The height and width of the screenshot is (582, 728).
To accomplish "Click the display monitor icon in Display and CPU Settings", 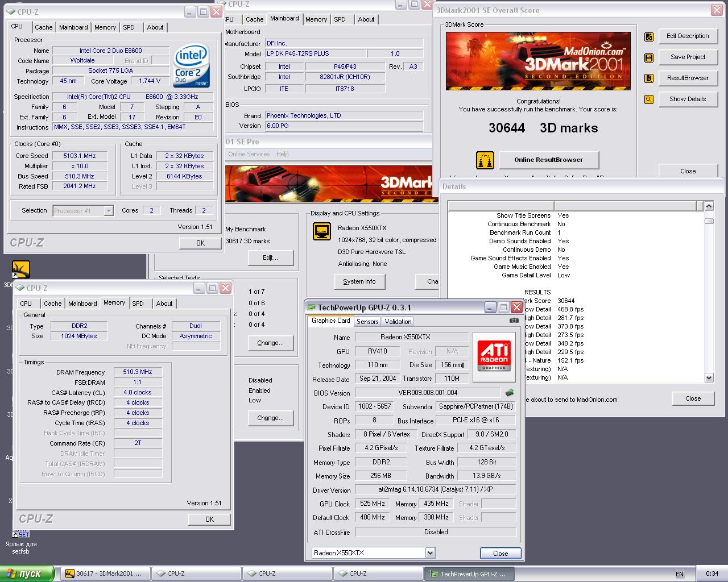I will (322, 232).
